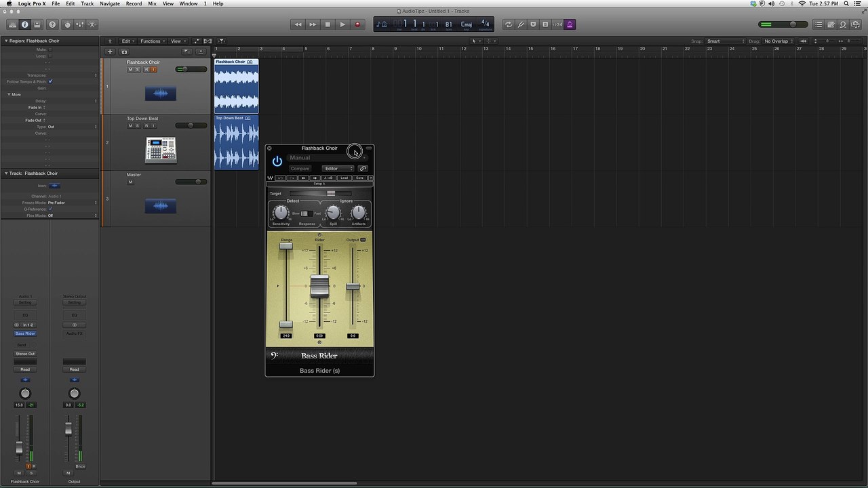Open the Edit dropdown in Tracks area
This screenshot has height=488, width=868.
(127, 41)
